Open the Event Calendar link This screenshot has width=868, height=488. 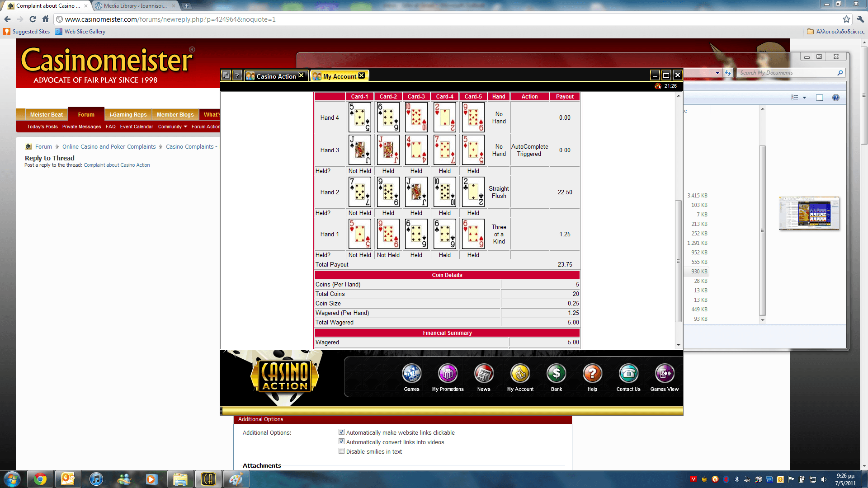pyautogui.click(x=137, y=127)
